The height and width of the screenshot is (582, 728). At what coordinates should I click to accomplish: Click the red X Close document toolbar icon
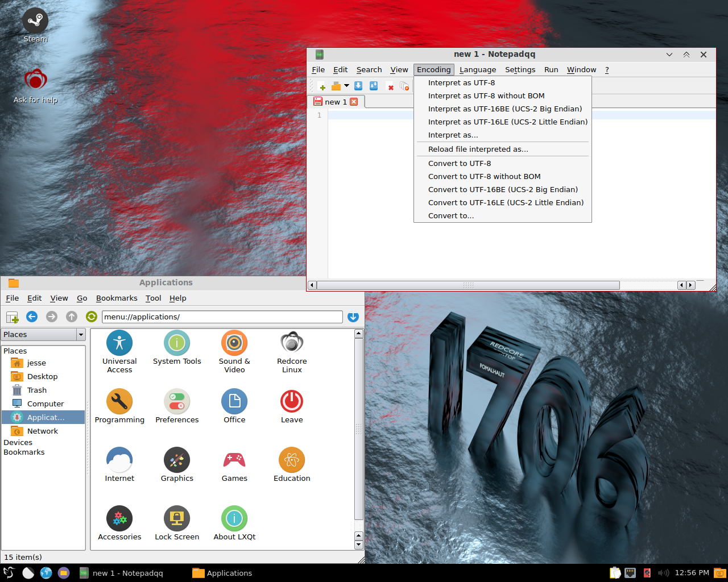(x=391, y=87)
